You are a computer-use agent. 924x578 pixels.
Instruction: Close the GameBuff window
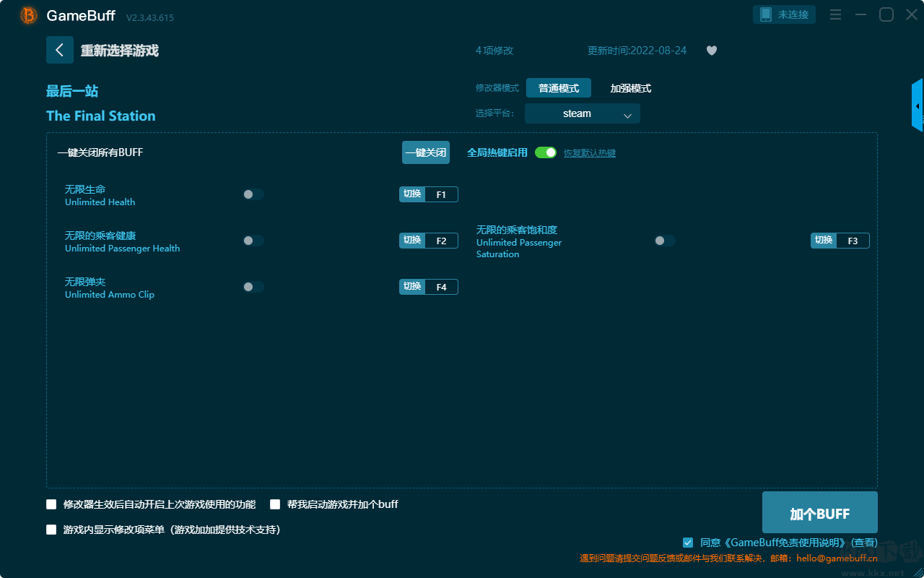[912, 14]
